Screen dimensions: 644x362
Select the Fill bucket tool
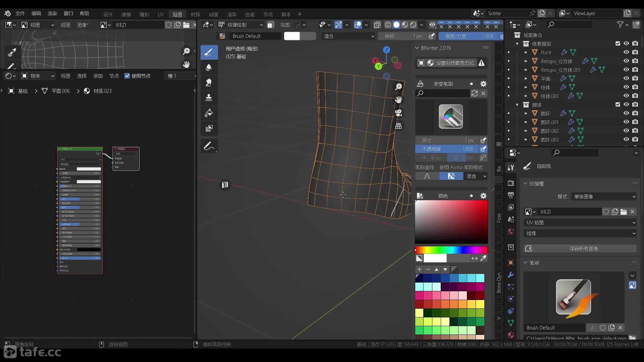(x=209, y=113)
